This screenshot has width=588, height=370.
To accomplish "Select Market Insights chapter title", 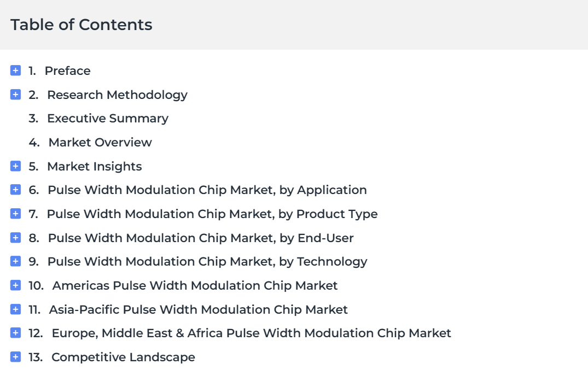I will 95,167.
